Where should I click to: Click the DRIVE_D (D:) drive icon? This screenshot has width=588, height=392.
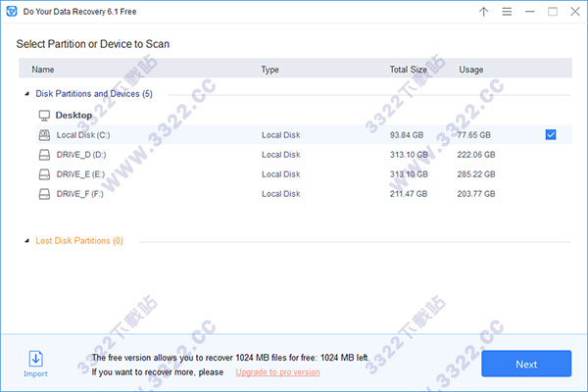tap(44, 155)
